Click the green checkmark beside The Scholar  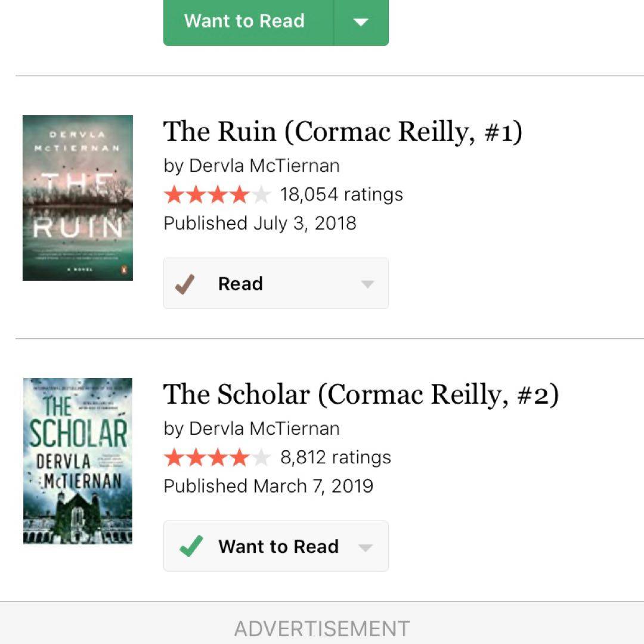pos(190,546)
